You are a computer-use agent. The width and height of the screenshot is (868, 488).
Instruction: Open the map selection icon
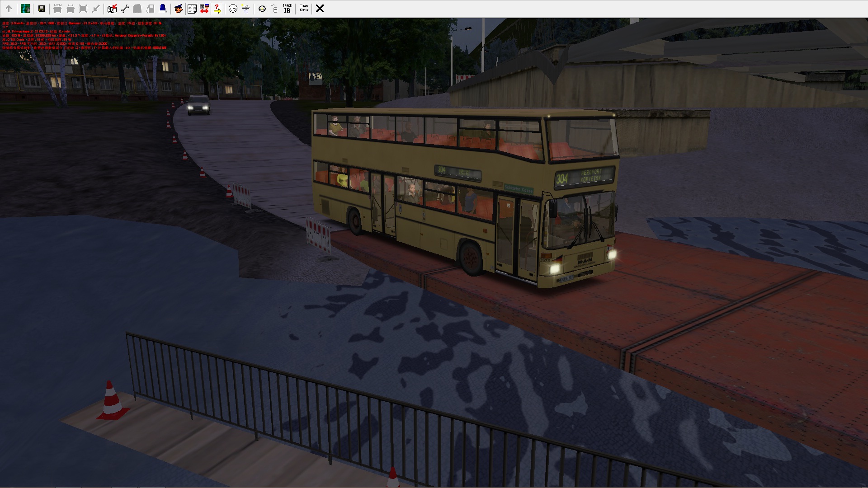[x=25, y=9]
